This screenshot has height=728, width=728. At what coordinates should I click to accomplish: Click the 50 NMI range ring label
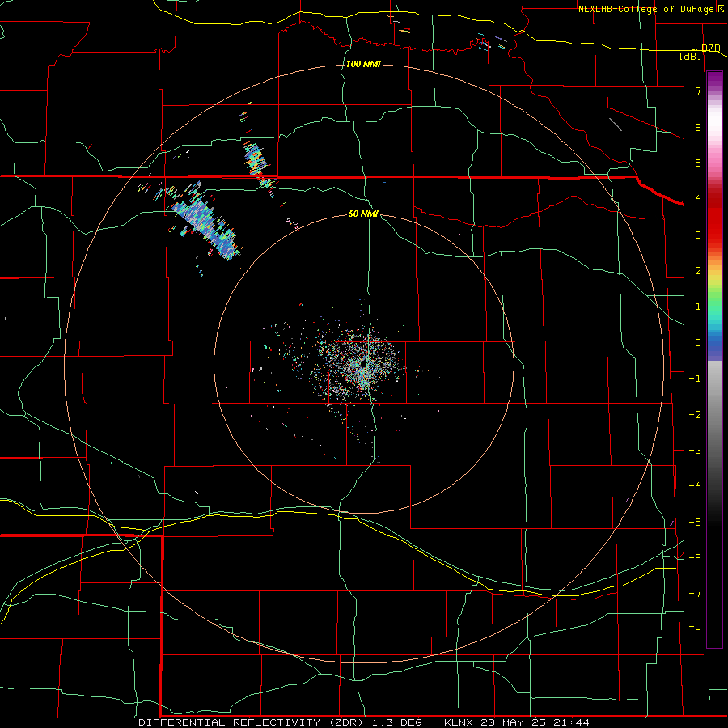[x=363, y=214]
